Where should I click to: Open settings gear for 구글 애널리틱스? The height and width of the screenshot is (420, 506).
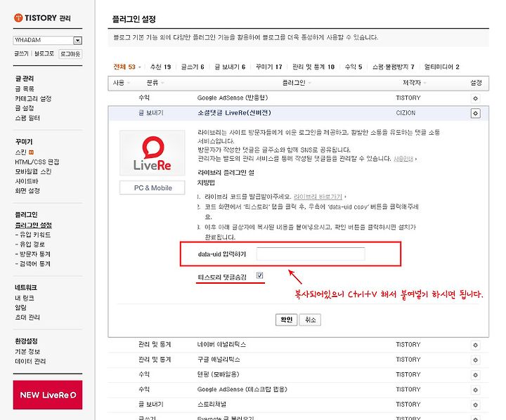tap(475, 360)
